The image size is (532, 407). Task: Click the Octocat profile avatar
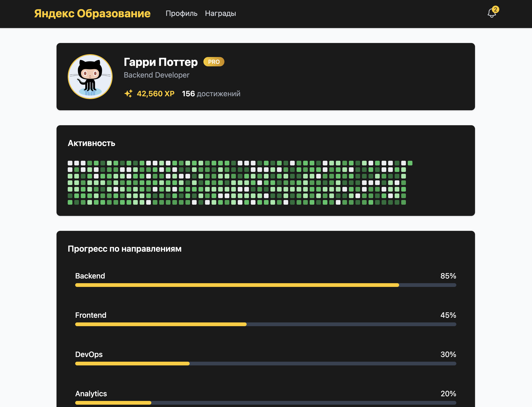click(x=90, y=77)
